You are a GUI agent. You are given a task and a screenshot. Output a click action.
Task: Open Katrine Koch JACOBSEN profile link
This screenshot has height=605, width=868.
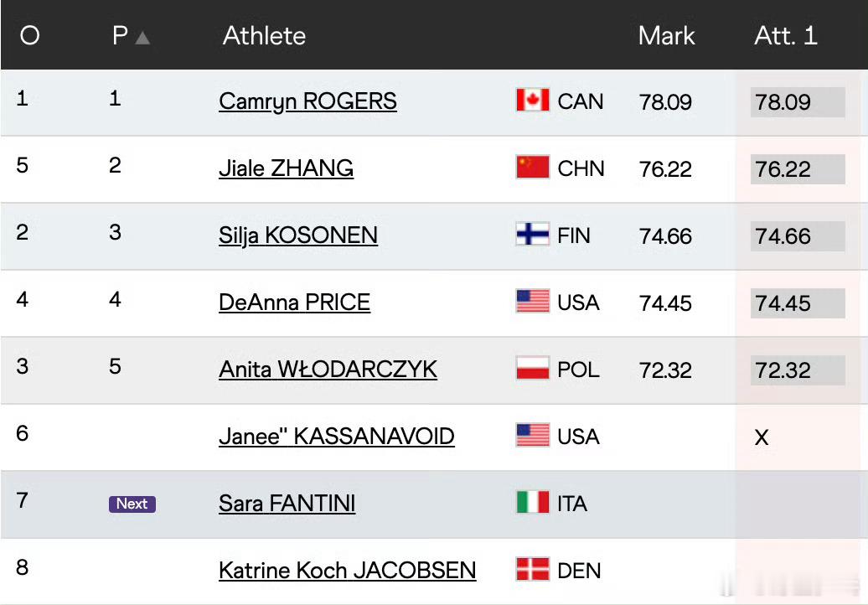tap(347, 570)
